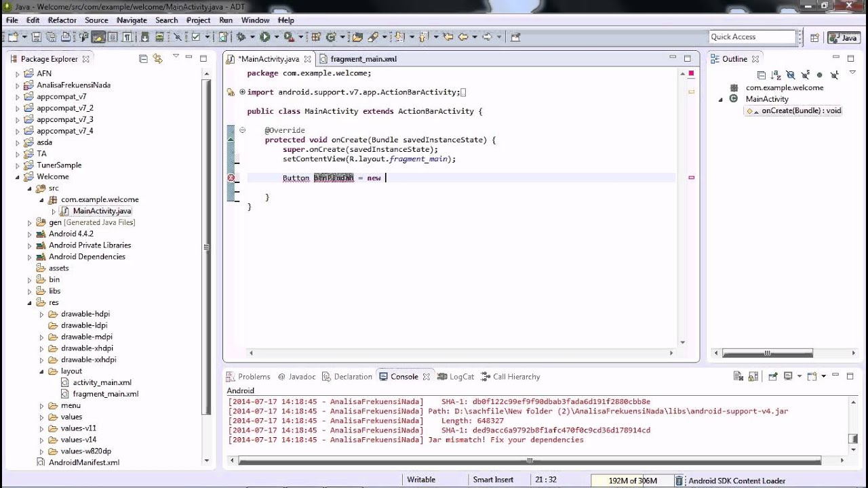Image resolution: width=868 pixels, height=488 pixels.
Task: Click the Save icon in toolbar
Action: (x=36, y=37)
